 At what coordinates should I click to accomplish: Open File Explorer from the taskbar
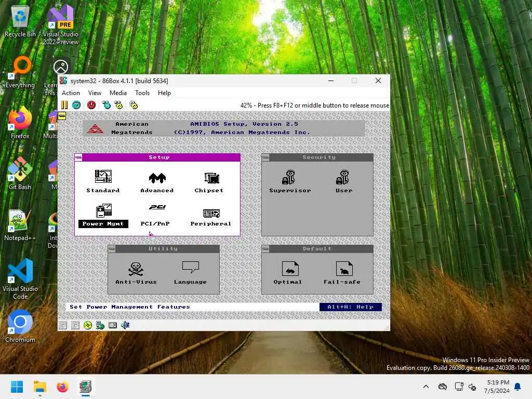click(x=40, y=387)
